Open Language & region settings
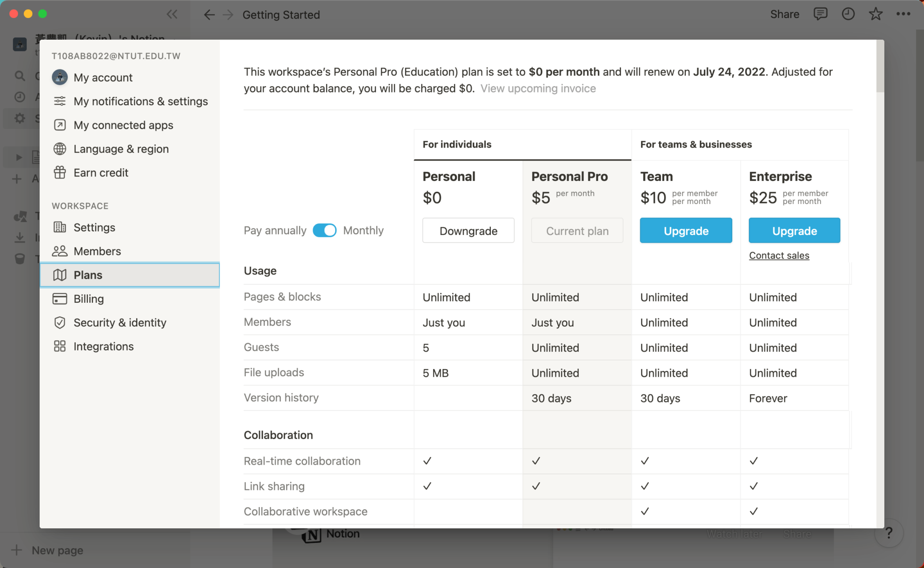 (121, 148)
